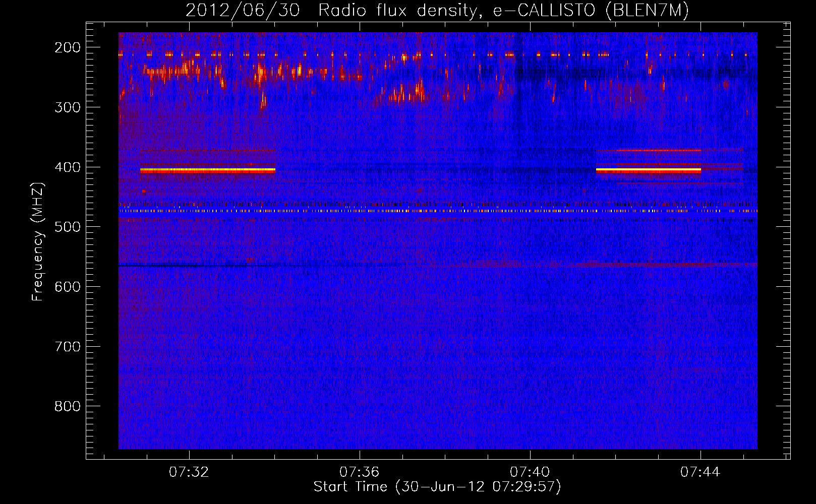Click the 800 frequency tick label

pos(68,406)
